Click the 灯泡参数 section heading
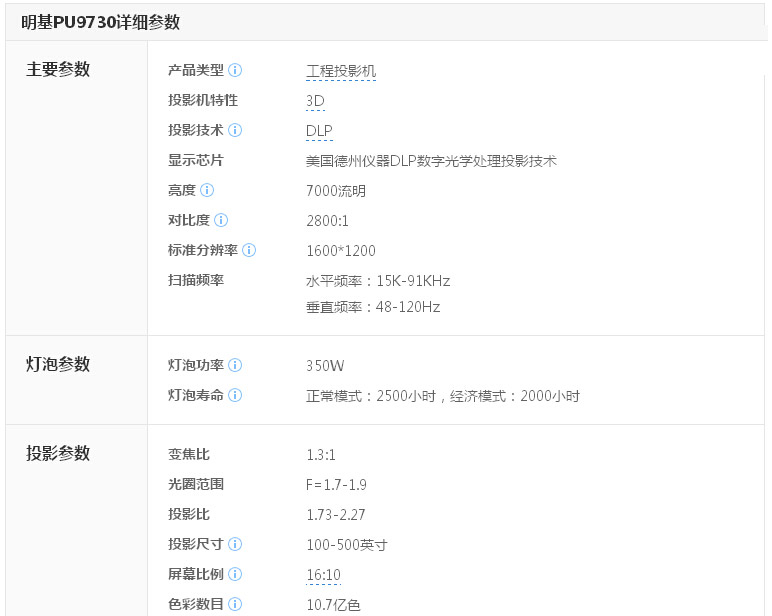Viewport: 772px width, 616px height. 58,364
